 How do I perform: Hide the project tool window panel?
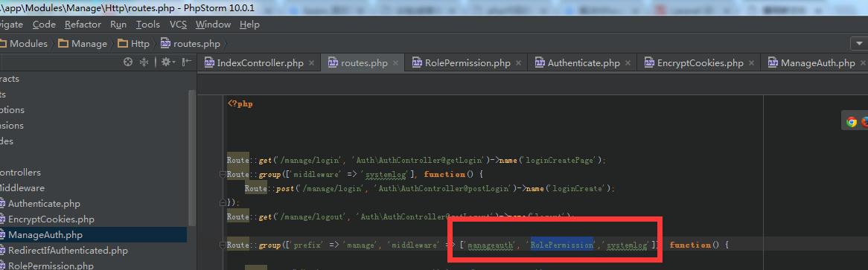pos(187,62)
